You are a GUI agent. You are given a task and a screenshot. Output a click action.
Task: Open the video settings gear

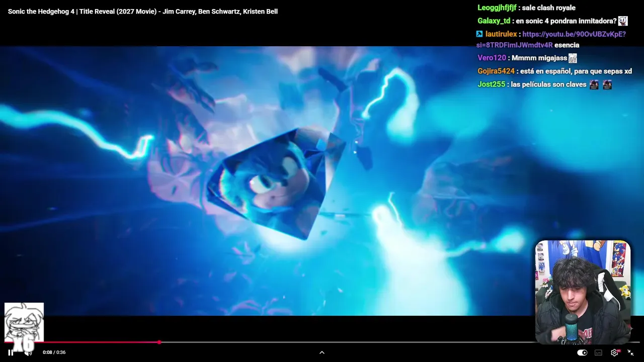[614, 352]
